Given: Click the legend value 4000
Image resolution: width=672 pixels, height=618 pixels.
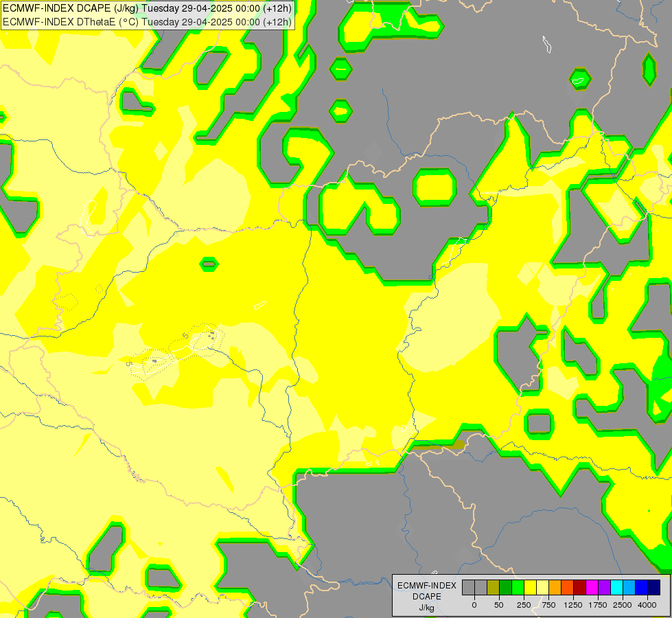Looking at the screenshot, I should 647,605.
